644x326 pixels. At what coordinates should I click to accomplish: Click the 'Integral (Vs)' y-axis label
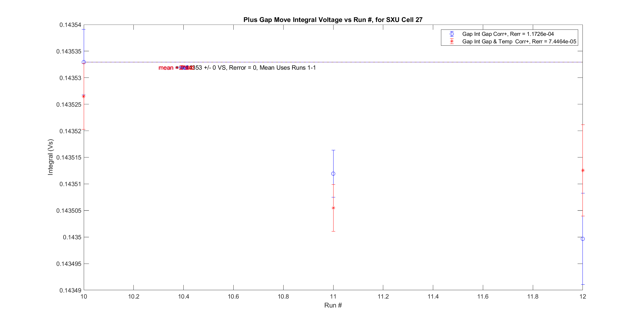pyautogui.click(x=51, y=157)
